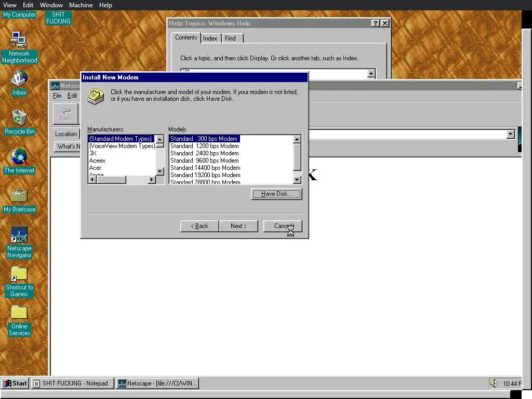Click the system tray clock
Screen dimensions: 532x399
tap(512, 384)
